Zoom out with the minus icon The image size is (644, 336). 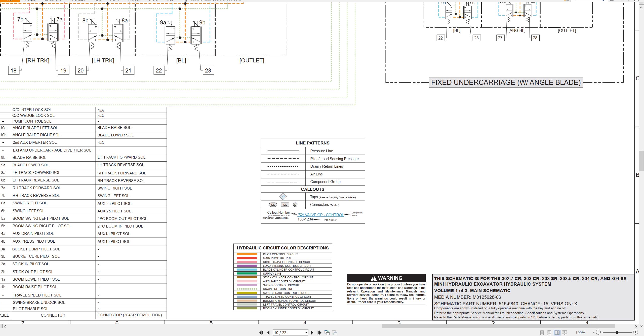[598, 332]
